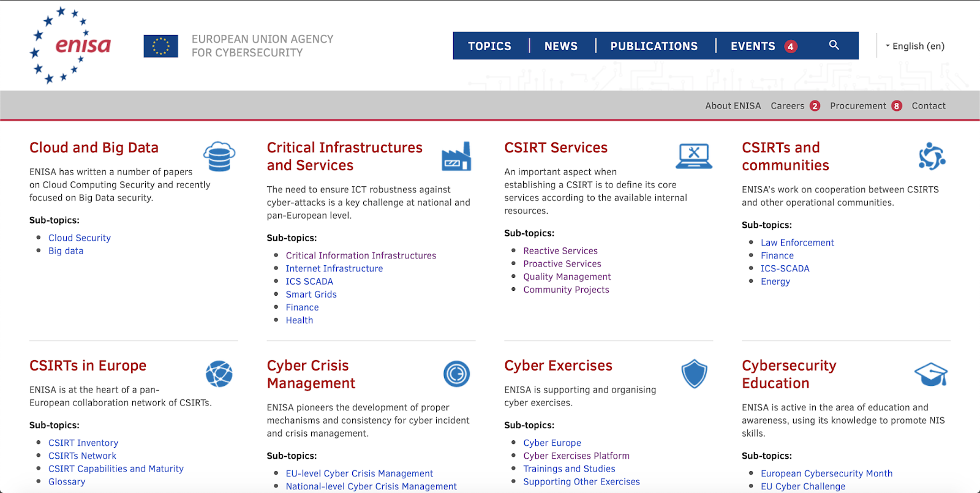
Task: Click the CSIRT Services laptop icon
Action: [694, 156]
